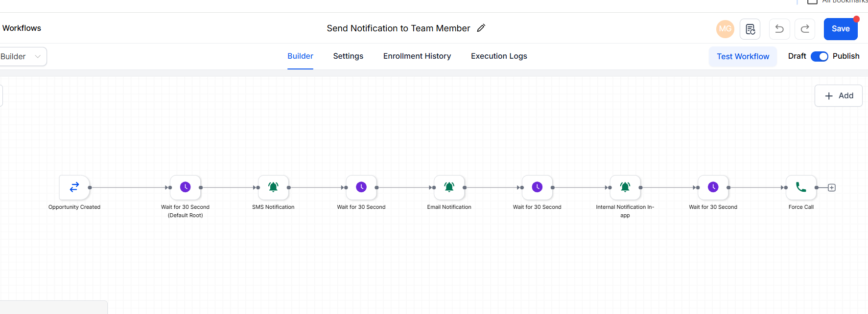Select the SMS Notification bell node
Viewport: 868px width, 314px height.
(x=273, y=187)
